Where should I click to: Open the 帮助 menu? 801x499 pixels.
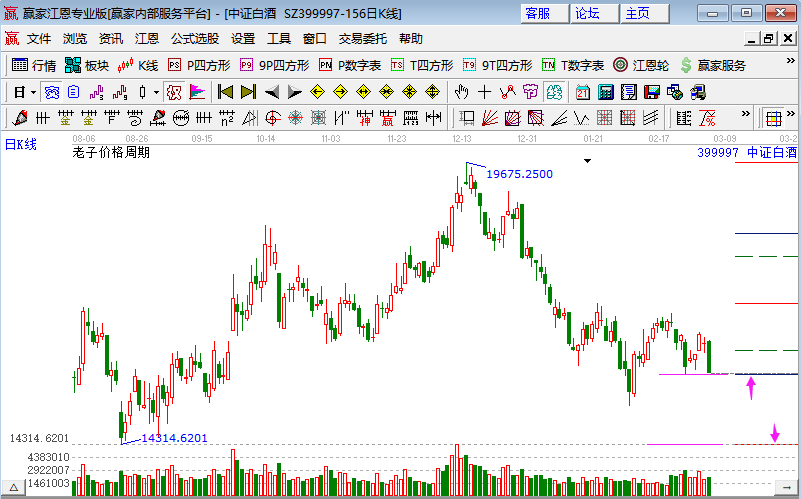(411, 39)
